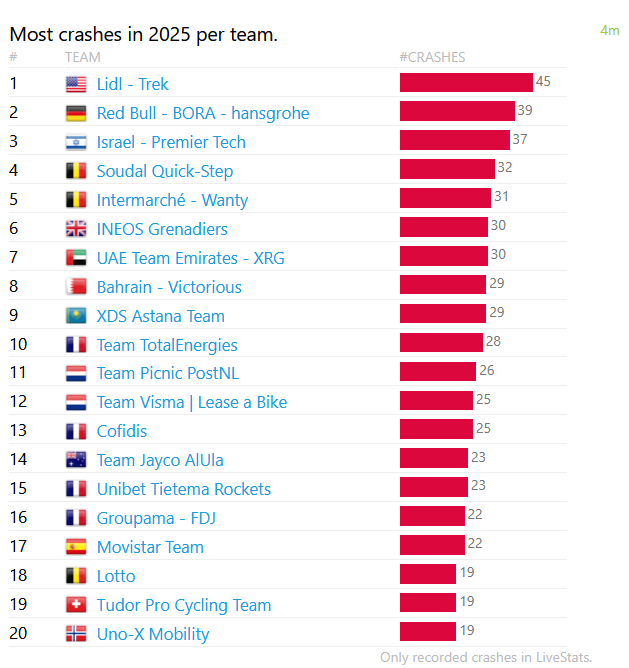Click the Australian flag beside Team Jayco AlUla
This screenshot has height=668, width=629.
tap(76, 460)
